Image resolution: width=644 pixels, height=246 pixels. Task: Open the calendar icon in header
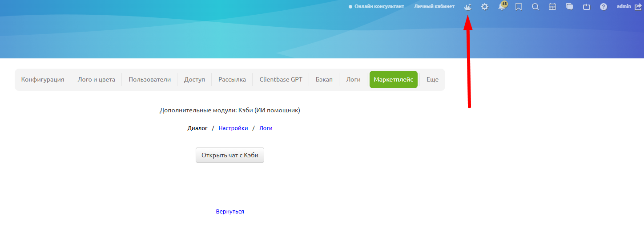(x=552, y=7)
